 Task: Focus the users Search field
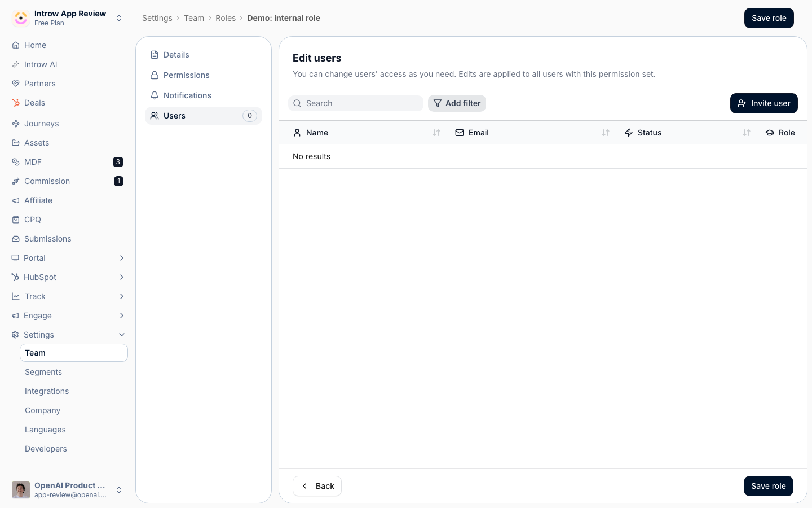pyautogui.click(x=356, y=103)
